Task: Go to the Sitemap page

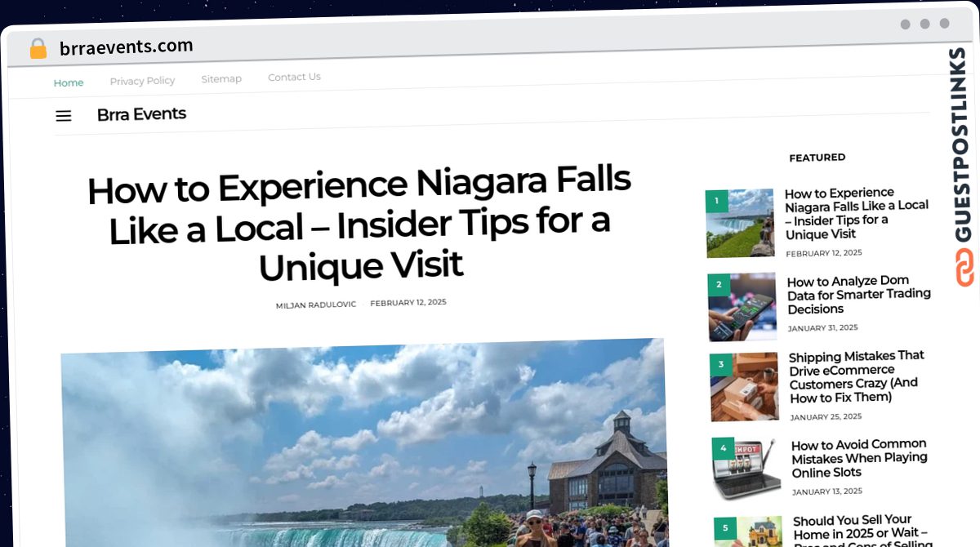Action: tap(221, 78)
